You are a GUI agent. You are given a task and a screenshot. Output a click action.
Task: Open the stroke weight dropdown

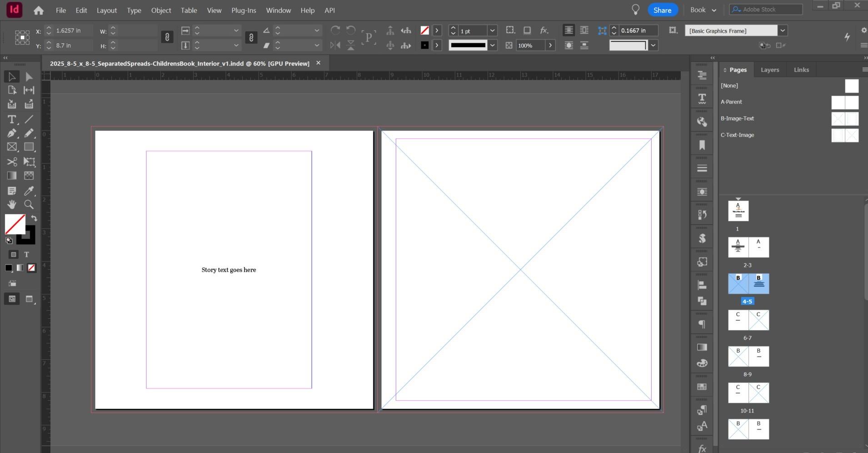[x=493, y=30]
